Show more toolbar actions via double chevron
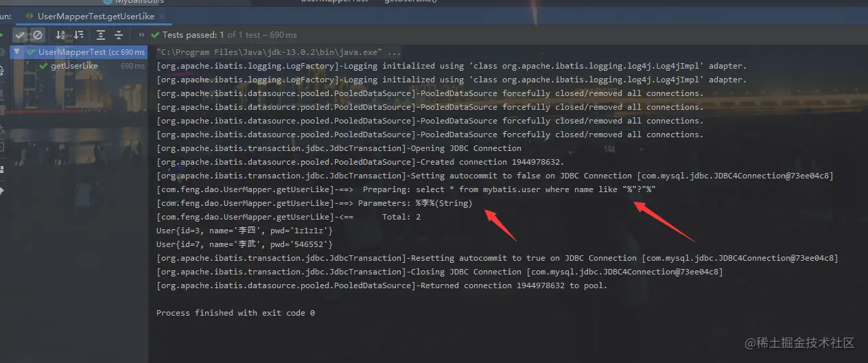 pyautogui.click(x=141, y=34)
